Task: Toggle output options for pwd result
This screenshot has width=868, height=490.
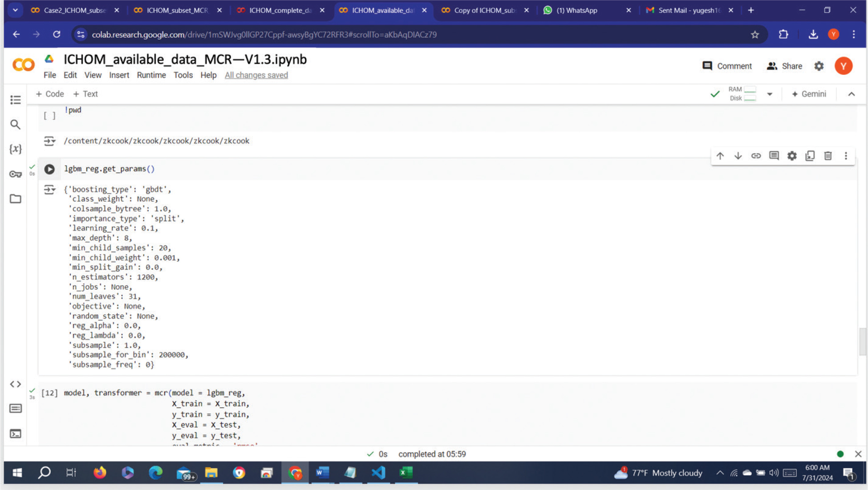Action: point(49,142)
